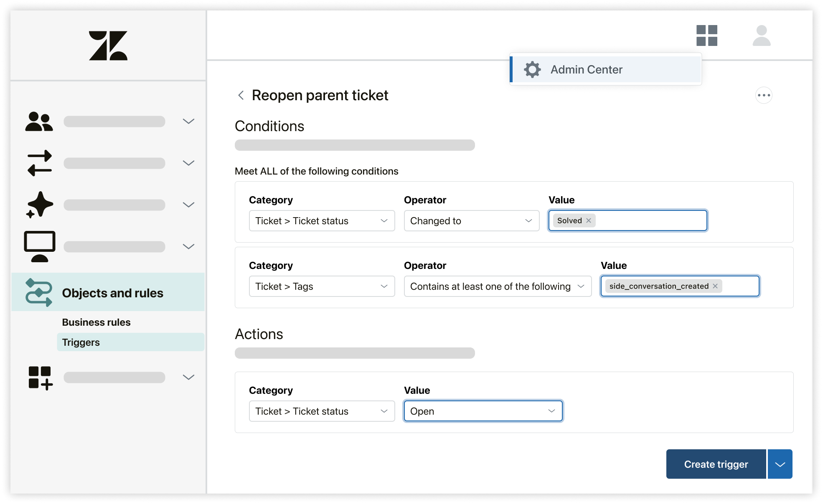Viewport: 823px width, 504px height.
Task: Select Admin Center from the apps menu
Action: click(x=586, y=69)
